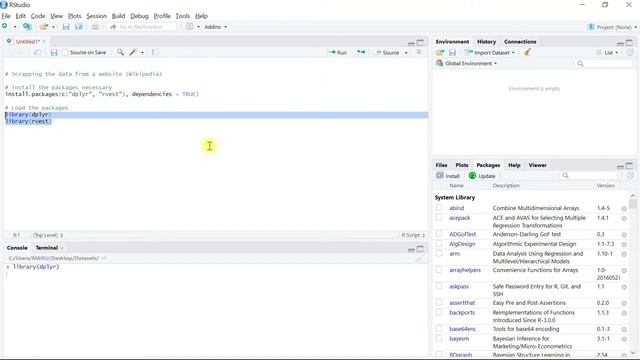Click the Environment search field

point(604,63)
